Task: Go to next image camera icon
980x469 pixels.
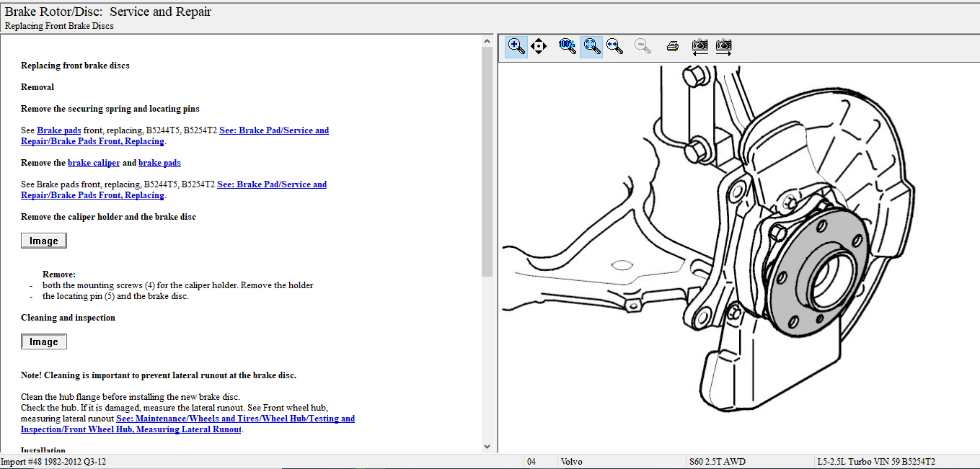Action: tap(724, 47)
